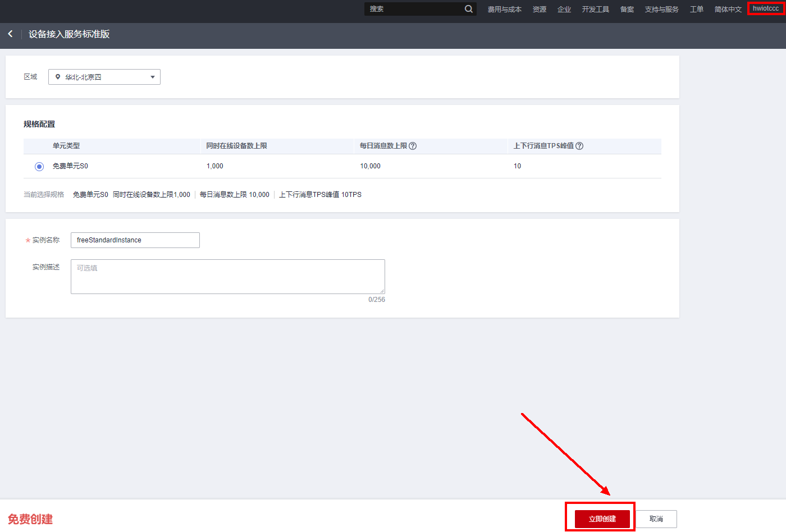786x532 pixels.
Task: Open the 备案 menu
Action: (x=627, y=9)
